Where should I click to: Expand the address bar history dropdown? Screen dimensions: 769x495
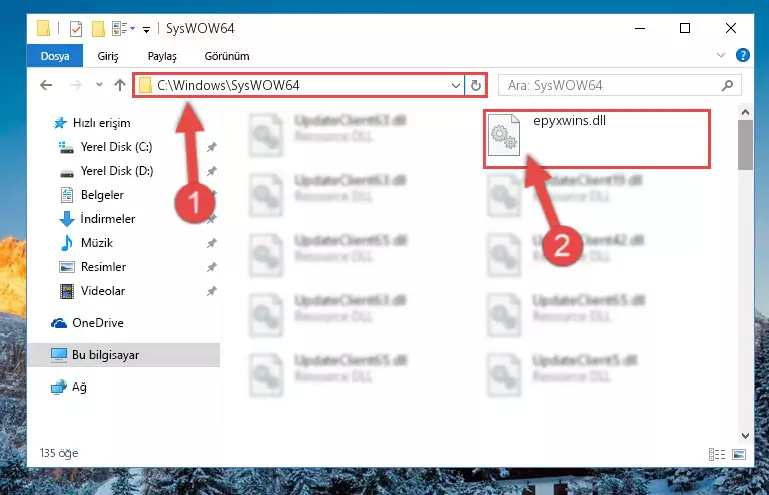456,86
